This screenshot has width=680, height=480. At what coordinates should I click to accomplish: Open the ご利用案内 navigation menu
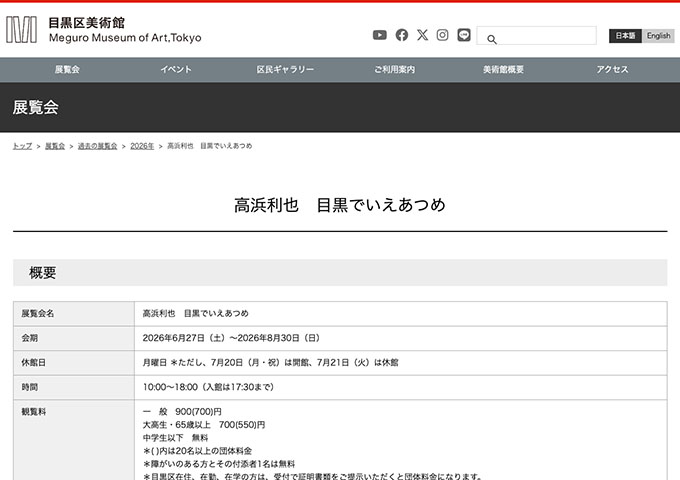click(395, 69)
